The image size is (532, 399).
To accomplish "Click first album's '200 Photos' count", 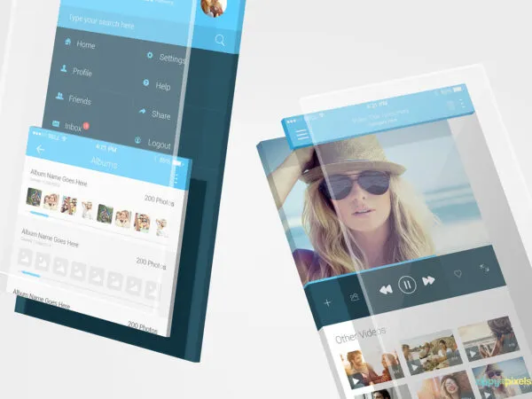I will [x=160, y=200].
